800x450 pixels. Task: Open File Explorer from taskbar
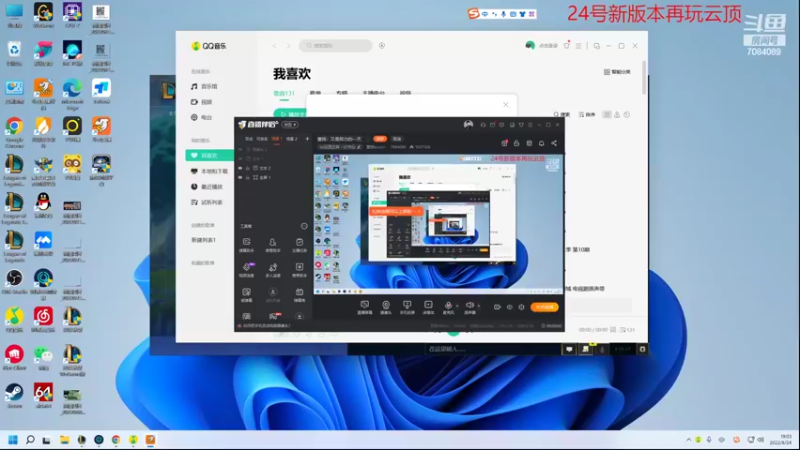(x=64, y=440)
